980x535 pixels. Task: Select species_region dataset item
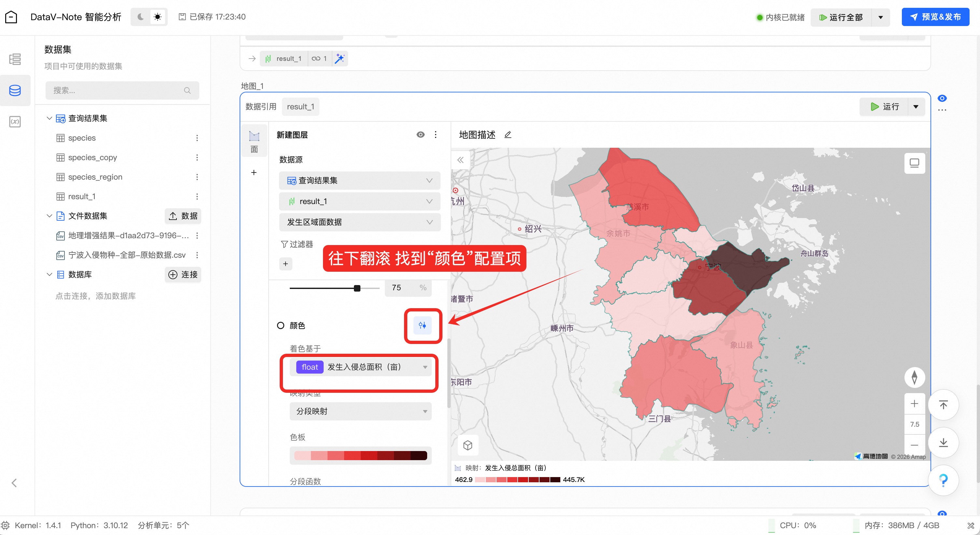[x=95, y=177]
